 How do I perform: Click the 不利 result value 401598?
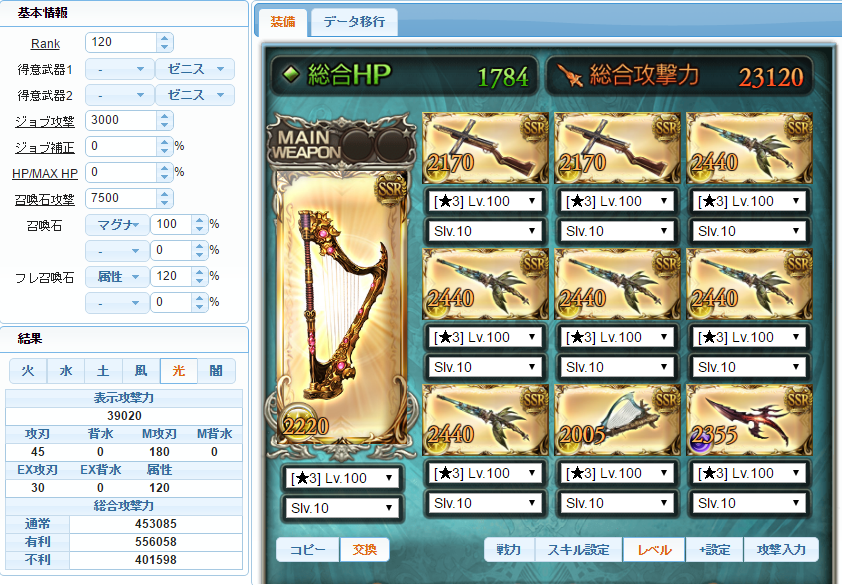pyautogui.click(x=156, y=560)
